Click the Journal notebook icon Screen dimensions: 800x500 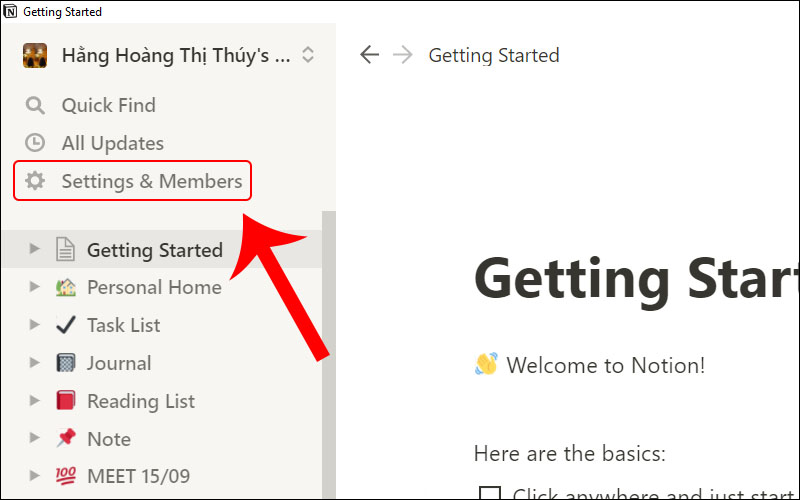[65, 363]
